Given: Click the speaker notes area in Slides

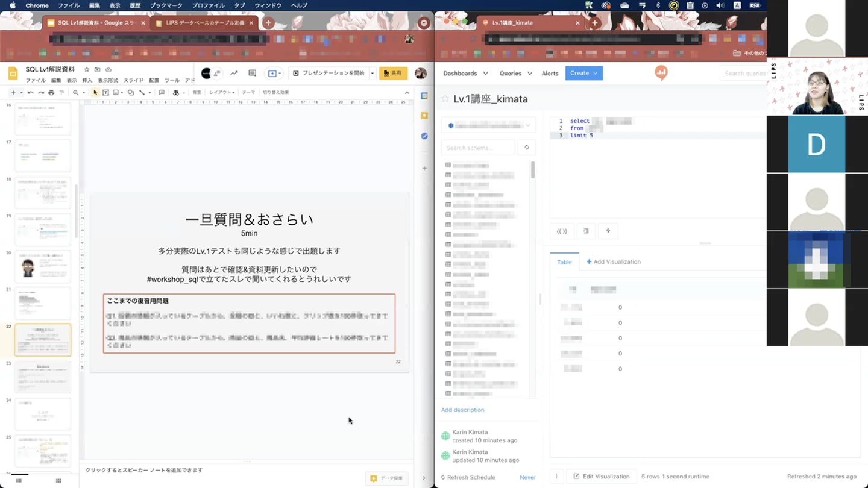Looking at the screenshot, I should click(x=247, y=470).
